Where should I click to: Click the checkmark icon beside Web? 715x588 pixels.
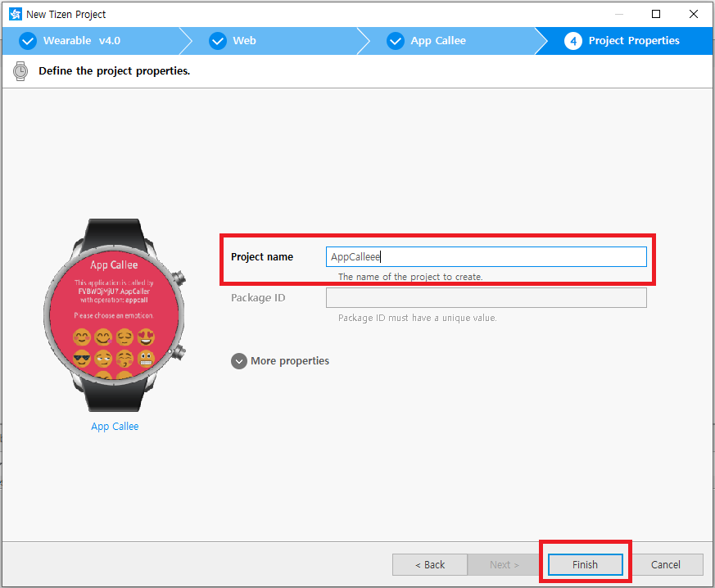(x=218, y=41)
